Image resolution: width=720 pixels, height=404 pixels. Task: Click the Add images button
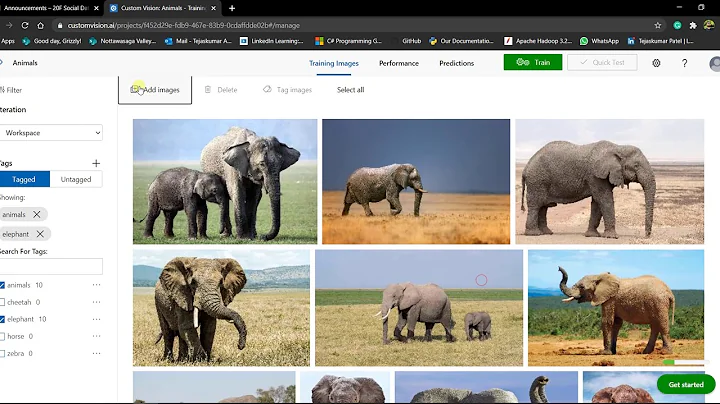click(155, 90)
